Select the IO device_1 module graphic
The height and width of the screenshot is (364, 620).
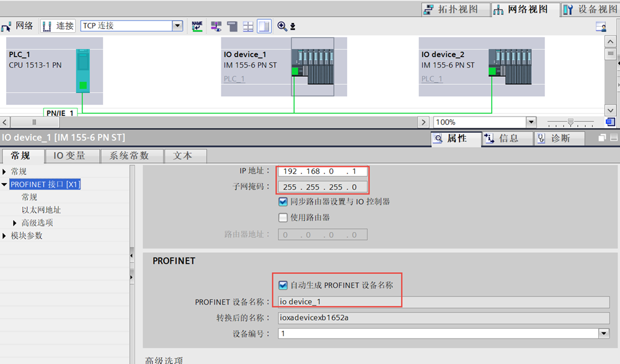(x=312, y=68)
